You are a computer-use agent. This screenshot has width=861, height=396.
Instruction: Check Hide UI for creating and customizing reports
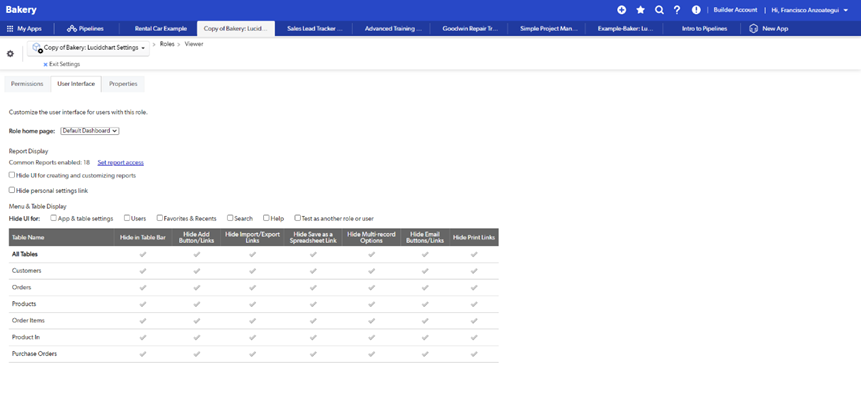(x=12, y=175)
